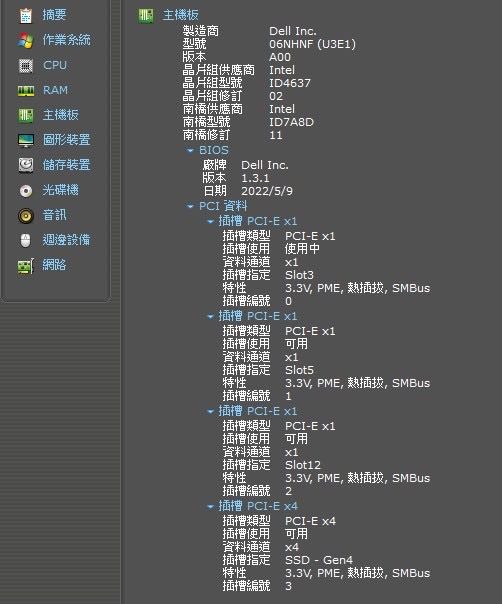Click the PCI 資料 section label
The height and width of the screenshot is (604, 502).
point(223,206)
